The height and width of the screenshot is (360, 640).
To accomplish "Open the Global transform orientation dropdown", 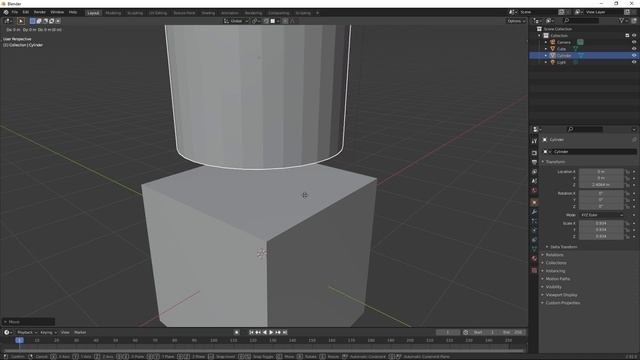I will point(236,21).
